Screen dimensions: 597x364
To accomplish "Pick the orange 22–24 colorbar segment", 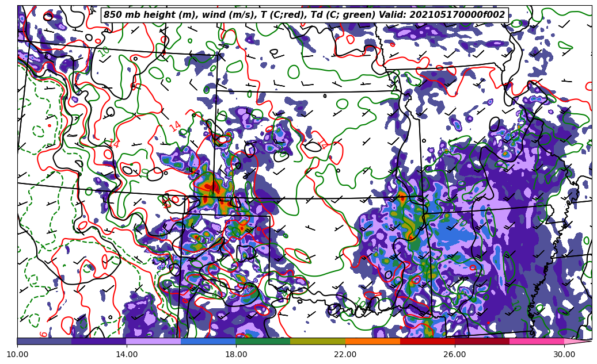I will pyautogui.click(x=372, y=341).
